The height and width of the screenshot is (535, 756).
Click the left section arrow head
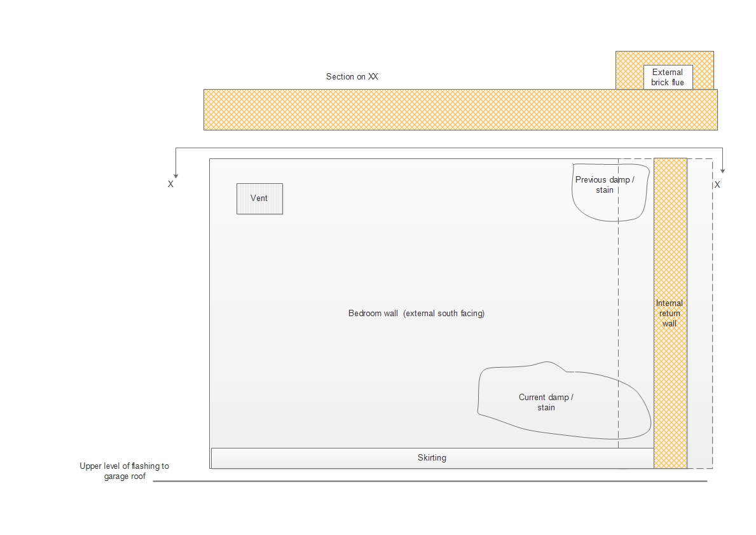coord(175,175)
